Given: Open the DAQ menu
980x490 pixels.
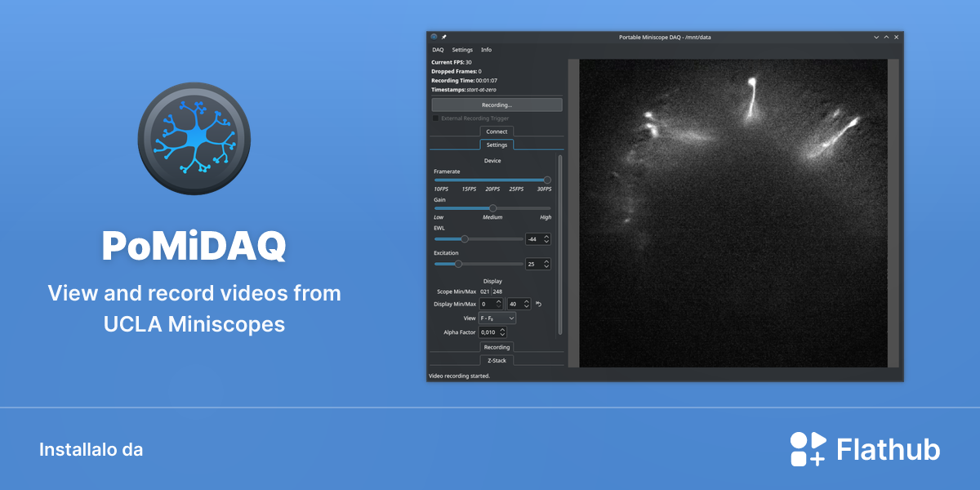Looking at the screenshot, I should tap(438, 50).
